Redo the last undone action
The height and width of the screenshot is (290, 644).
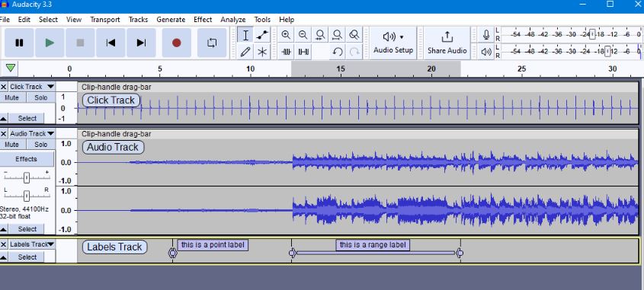pos(354,52)
